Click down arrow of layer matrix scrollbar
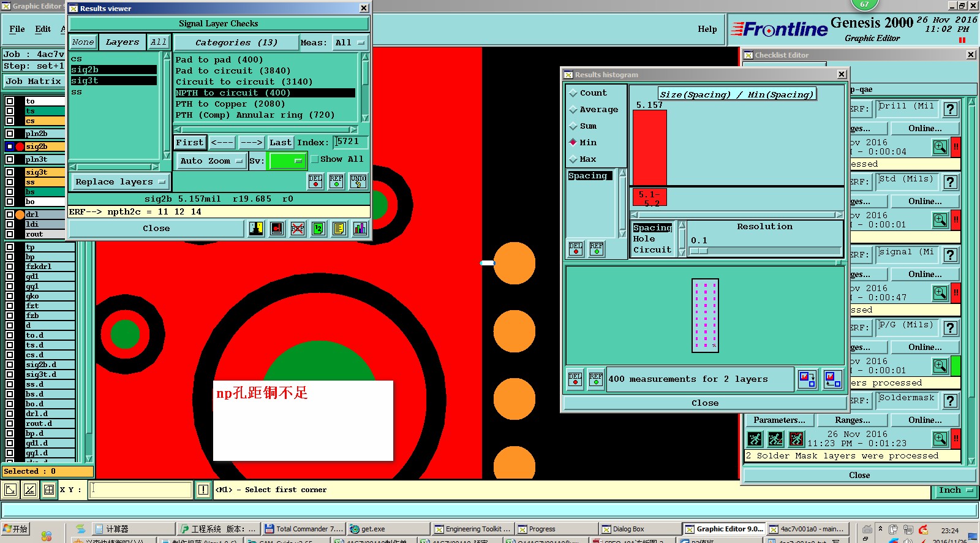This screenshot has width=980, height=543. [x=89, y=458]
